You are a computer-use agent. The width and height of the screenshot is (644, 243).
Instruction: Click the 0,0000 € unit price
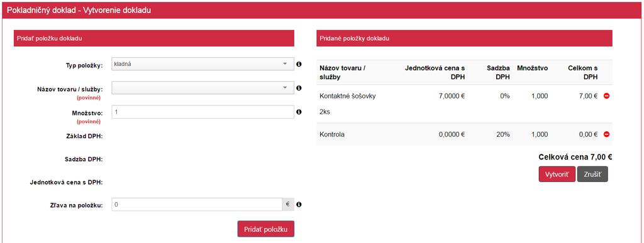[452, 134]
